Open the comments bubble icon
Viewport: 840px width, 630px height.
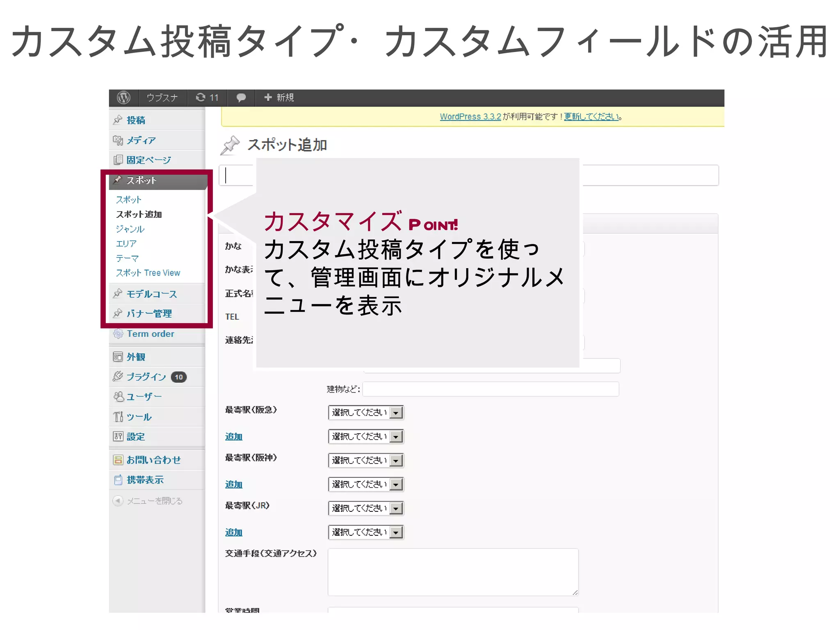[241, 98]
